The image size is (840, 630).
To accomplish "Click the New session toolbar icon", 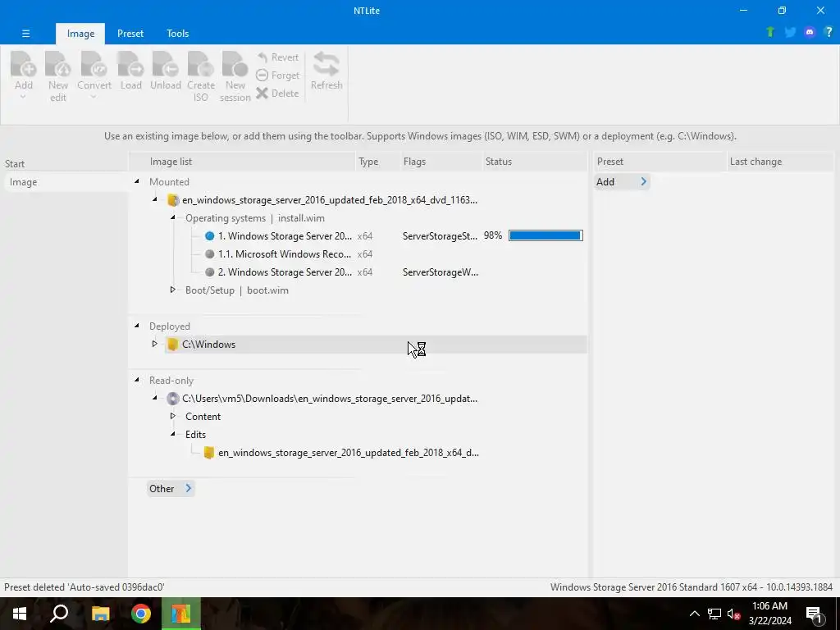I will pos(235,64).
